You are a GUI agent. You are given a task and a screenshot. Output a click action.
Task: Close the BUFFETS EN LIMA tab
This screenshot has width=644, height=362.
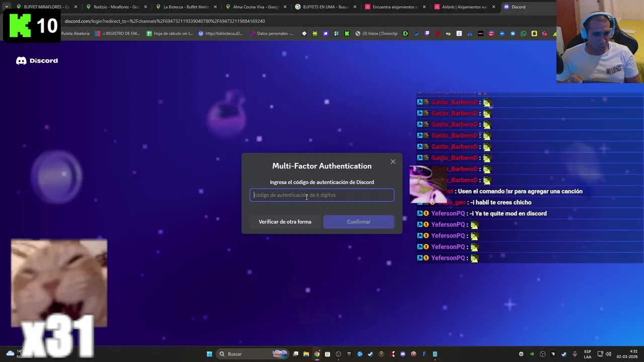click(355, 7)
